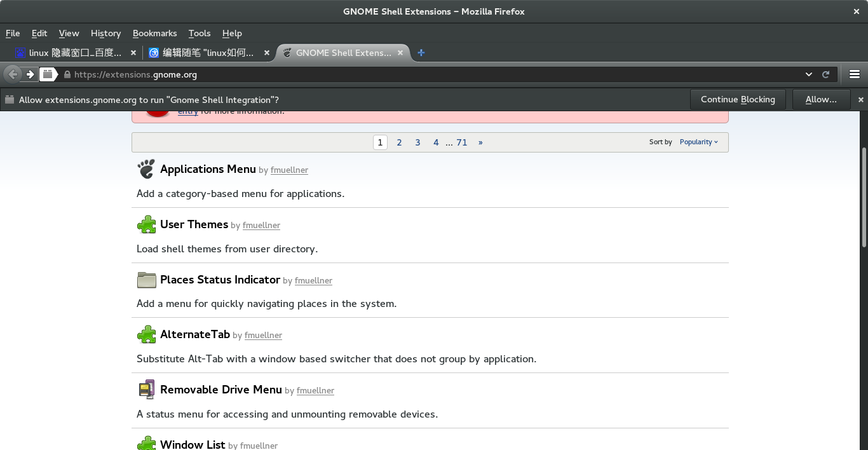Close the linux 隐藏窗口 tab

click(x=133, y=53)
